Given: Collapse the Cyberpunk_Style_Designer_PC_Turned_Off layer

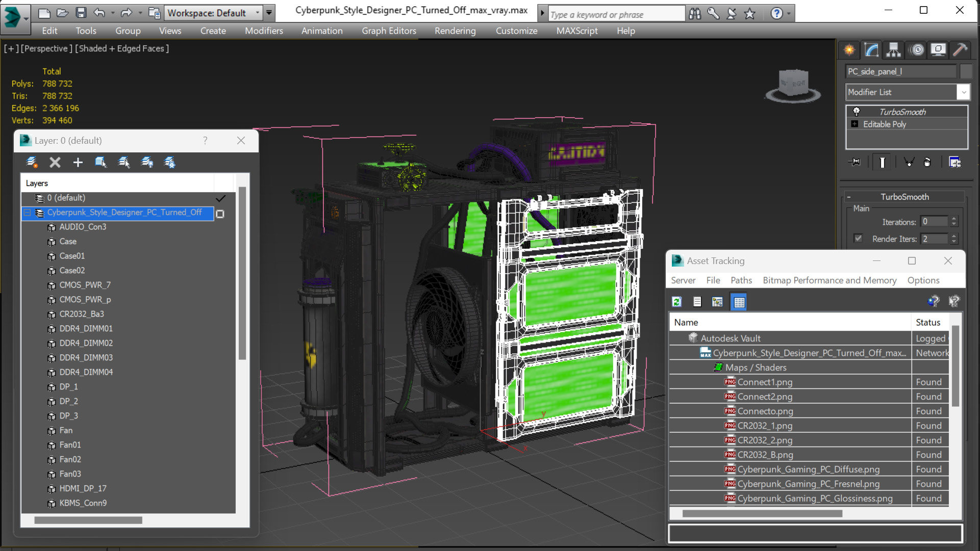Looking at the screenshot, I should point(28,213).
